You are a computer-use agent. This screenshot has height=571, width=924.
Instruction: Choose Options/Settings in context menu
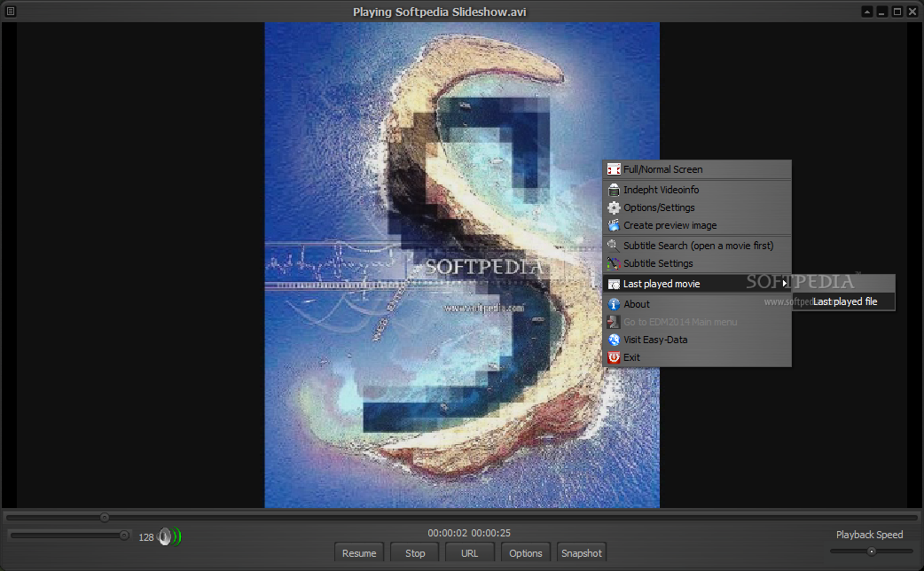(696, 207)
